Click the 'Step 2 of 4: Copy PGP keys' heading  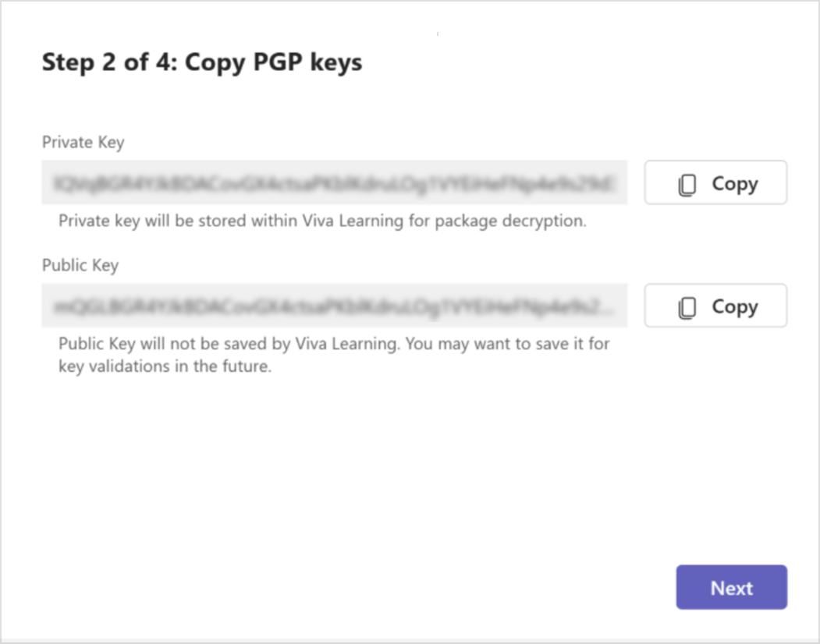(x=201, y=62)
